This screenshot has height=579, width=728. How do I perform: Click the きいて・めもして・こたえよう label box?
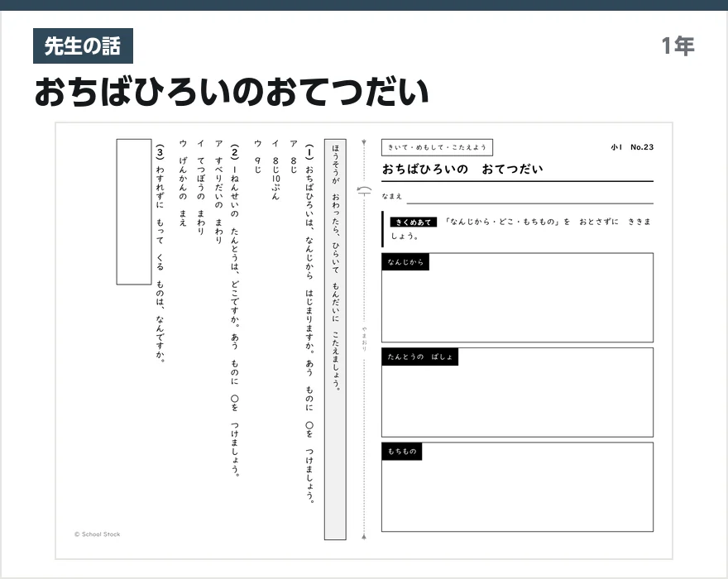click(437, 147)
